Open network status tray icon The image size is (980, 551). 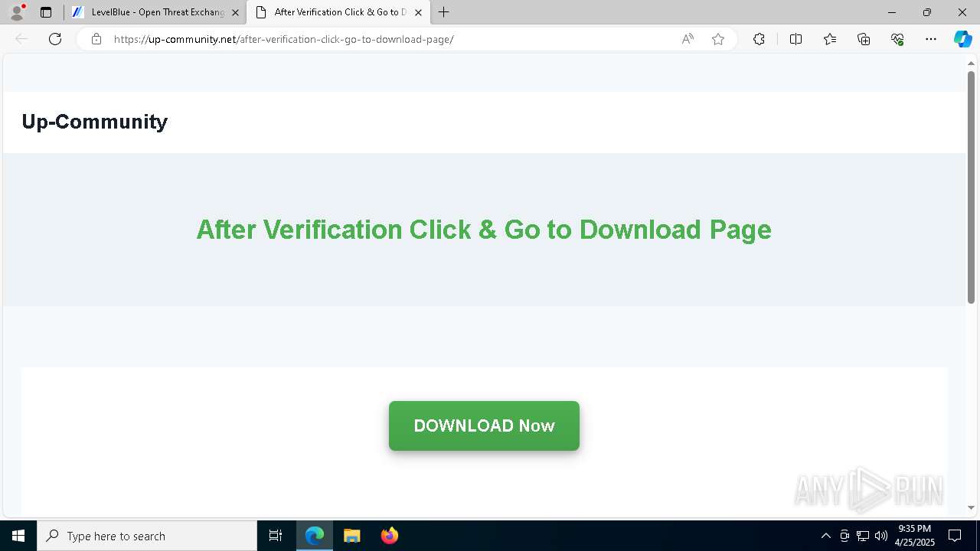pyautogui.click(x=863, y=536)
